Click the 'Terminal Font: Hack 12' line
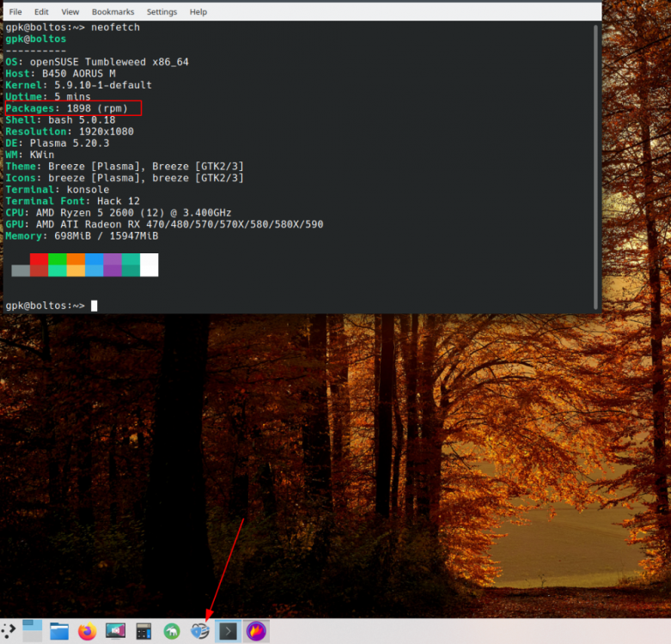The width and height of the screenshot is (671, 644). point(73,201)
